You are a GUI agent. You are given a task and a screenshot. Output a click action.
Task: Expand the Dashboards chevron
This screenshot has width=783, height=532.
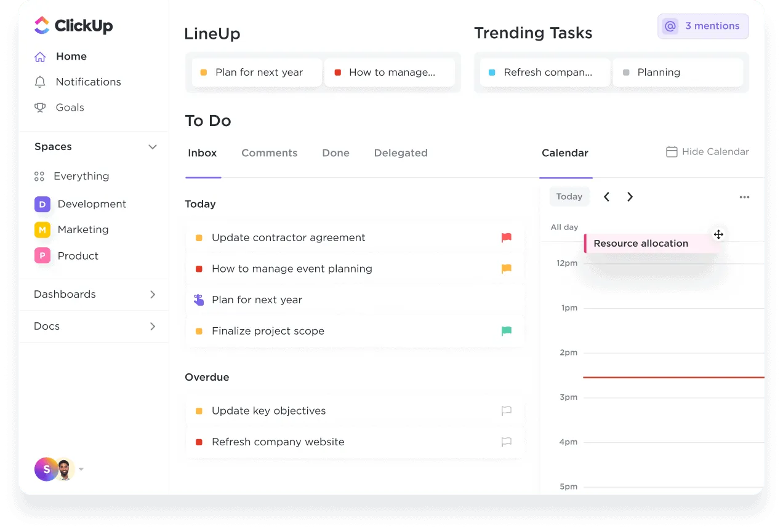153,295
